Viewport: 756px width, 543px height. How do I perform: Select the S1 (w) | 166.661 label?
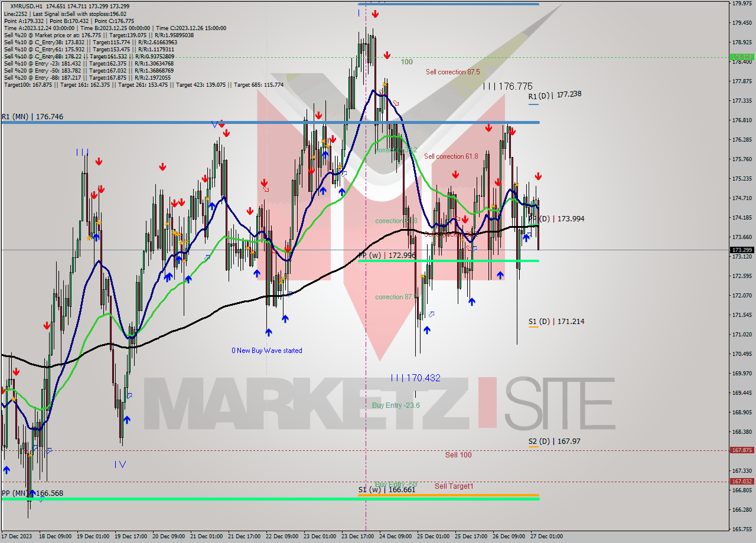[387, 490]
